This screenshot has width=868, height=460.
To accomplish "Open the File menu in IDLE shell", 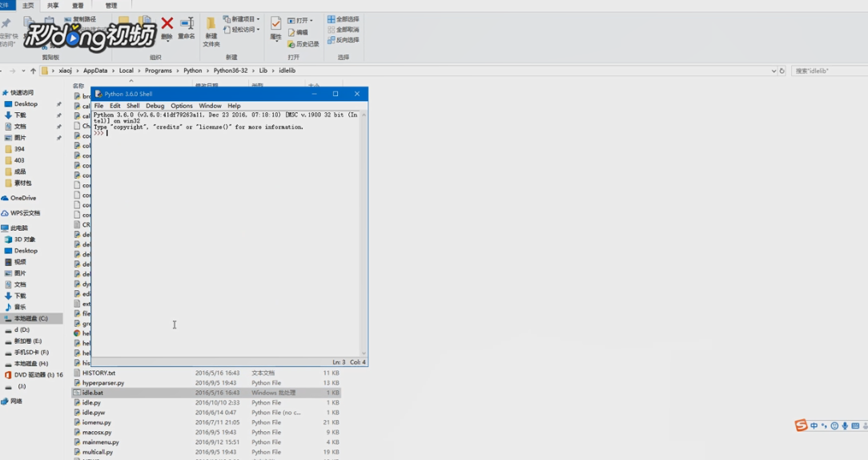I will click(x=98, y=106).
